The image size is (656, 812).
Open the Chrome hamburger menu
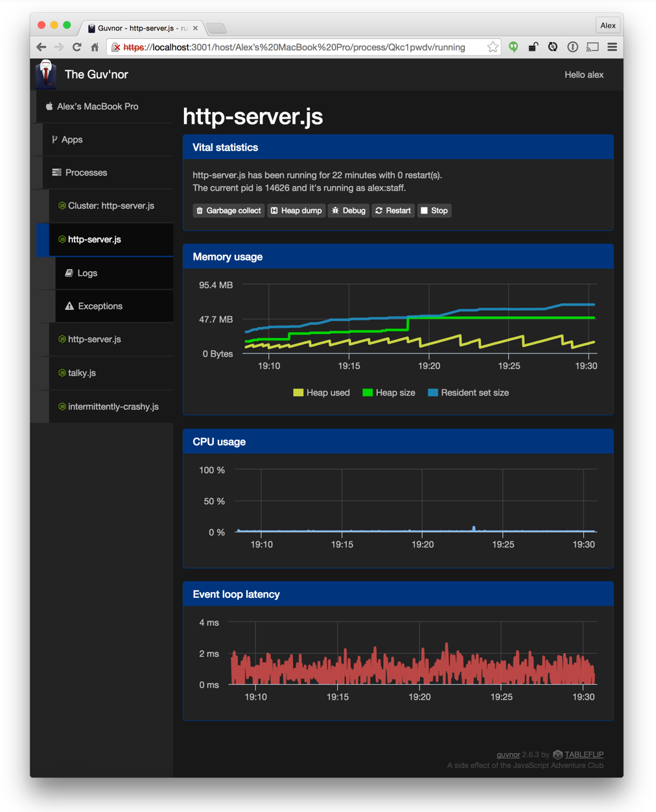612,47
